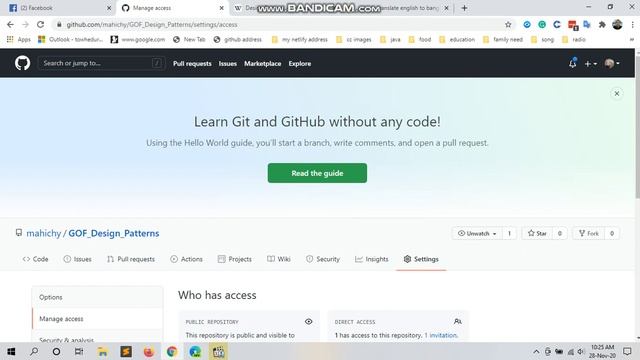Open Issues in top navigation
This screenshot has width=640, height=360.
[x=227, y=64]
